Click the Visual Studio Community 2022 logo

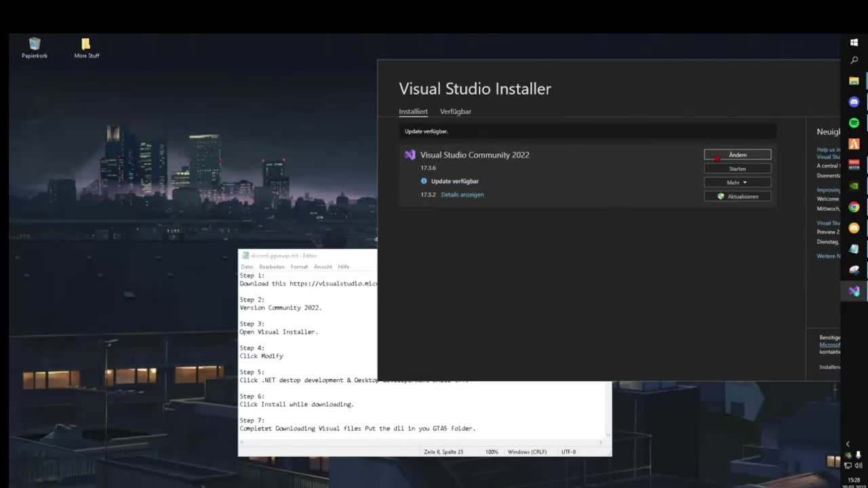(x=410, y=155)
